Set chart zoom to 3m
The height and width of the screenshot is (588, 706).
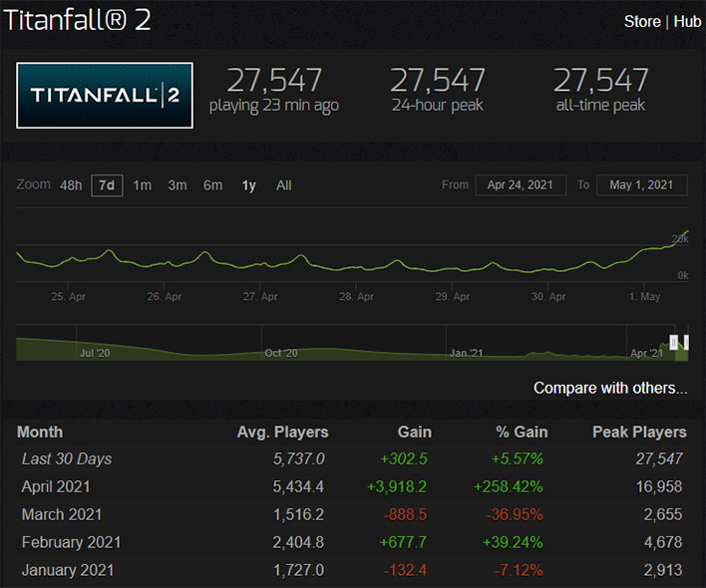coord(177,185)
